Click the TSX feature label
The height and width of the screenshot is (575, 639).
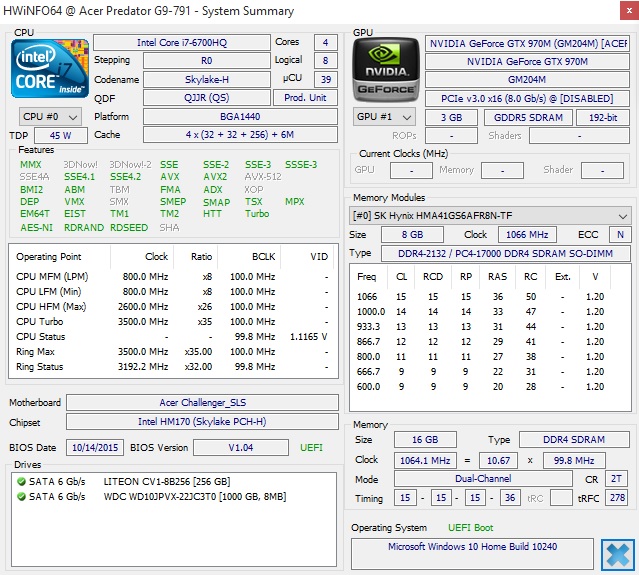tap(253, 202)
